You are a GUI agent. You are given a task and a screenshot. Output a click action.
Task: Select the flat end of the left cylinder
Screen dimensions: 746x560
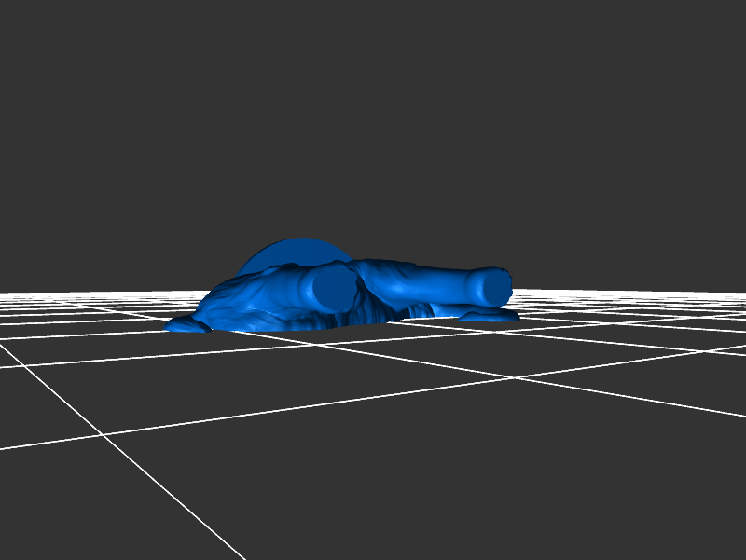tap(333, 289)
